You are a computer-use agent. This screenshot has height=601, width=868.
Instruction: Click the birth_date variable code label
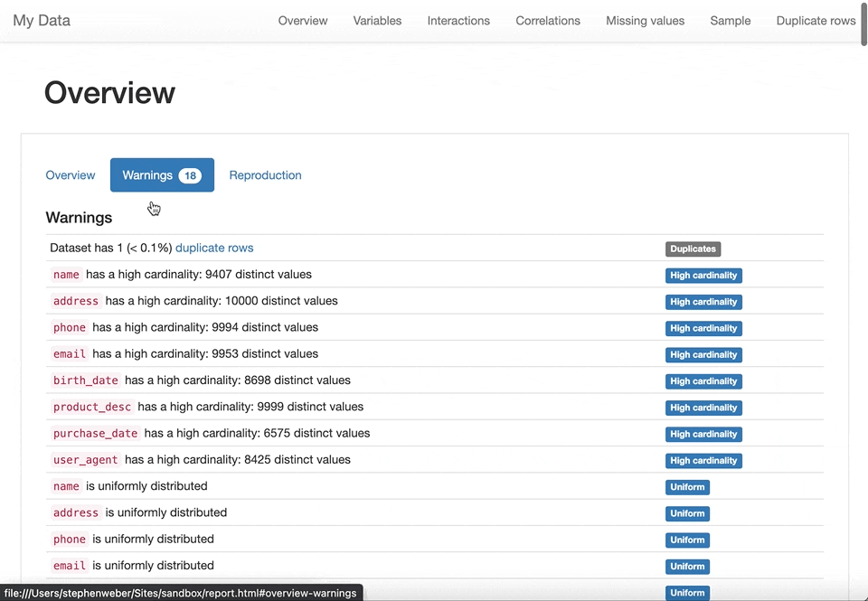click(x=85, y=380)
